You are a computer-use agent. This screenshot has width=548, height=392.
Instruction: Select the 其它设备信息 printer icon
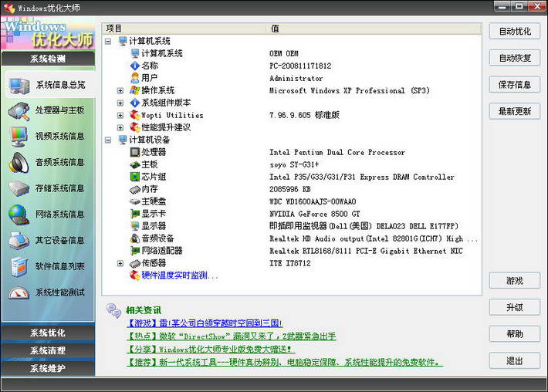tap(19, 241)
